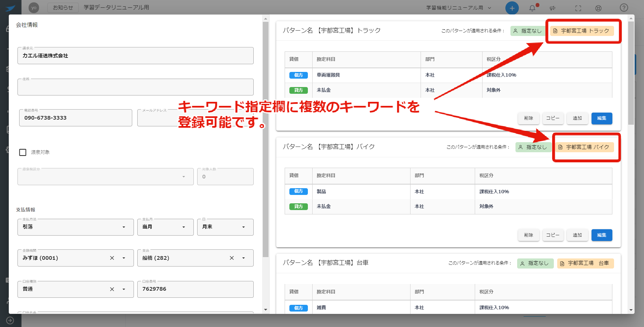The image size is (644, 327).
Task: Click the 車両運搬具 account cell
Action: click(366, 75)
